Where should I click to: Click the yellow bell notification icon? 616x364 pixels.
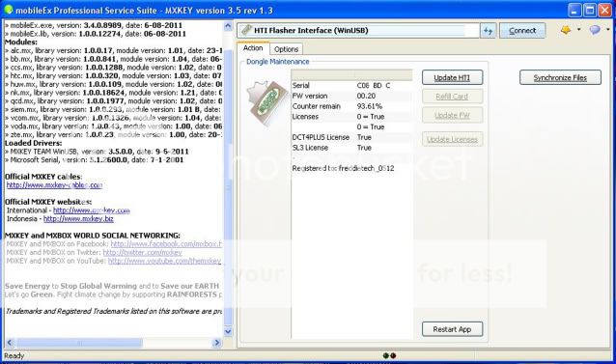point(566,30)
